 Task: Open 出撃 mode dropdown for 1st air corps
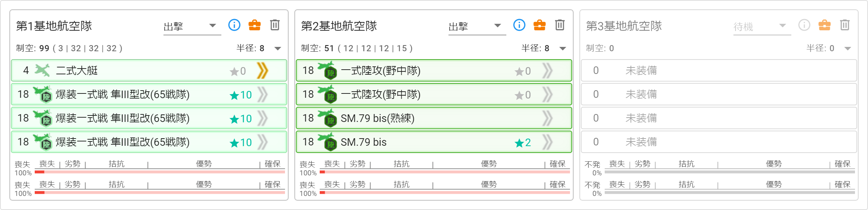[x=192, y=26]
